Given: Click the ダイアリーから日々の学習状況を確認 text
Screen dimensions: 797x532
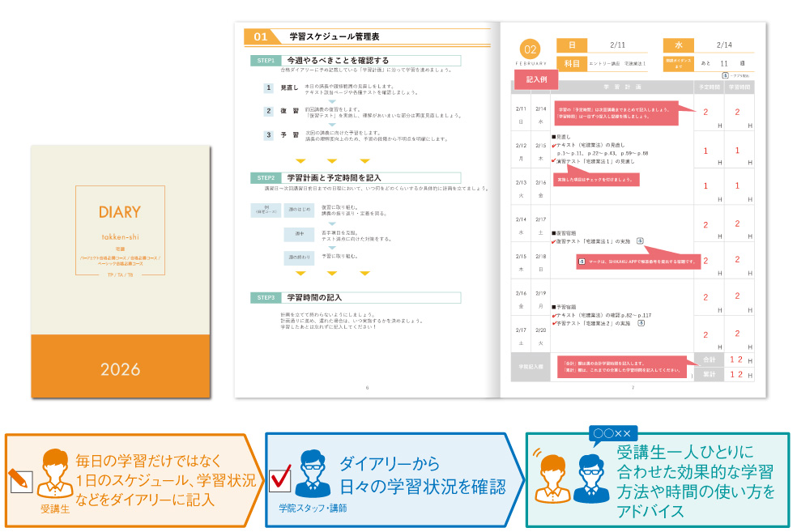Looking at the screenshot, I should pos(422,475).
